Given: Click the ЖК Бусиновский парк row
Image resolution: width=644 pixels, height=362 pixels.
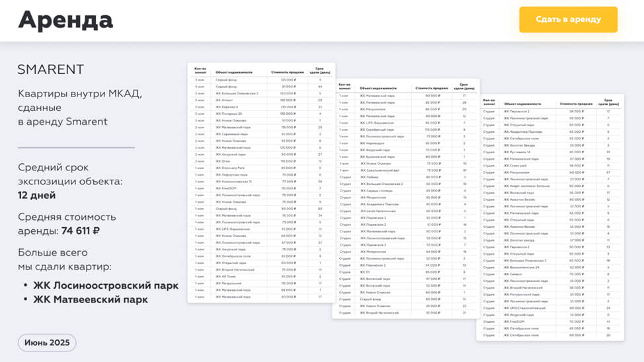Looking at the screenshot, I should pyautogui.click(x=406, y=157).
